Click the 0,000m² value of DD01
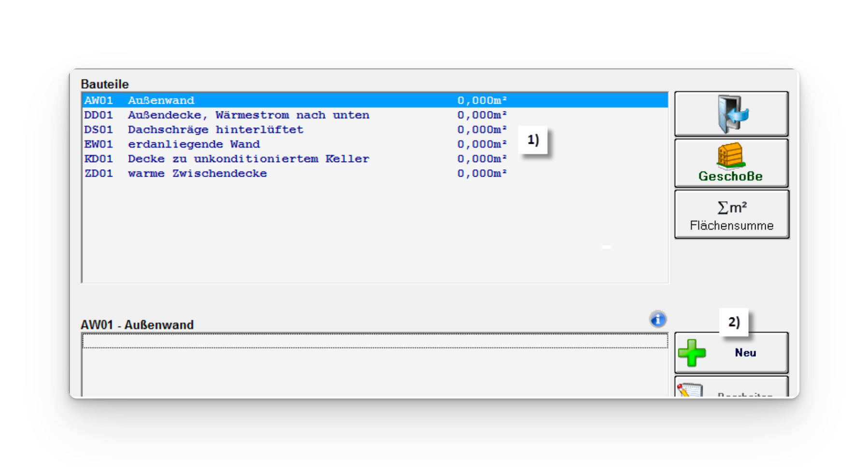868x467 pixels. pyautogui.click(x=482, y=115)
